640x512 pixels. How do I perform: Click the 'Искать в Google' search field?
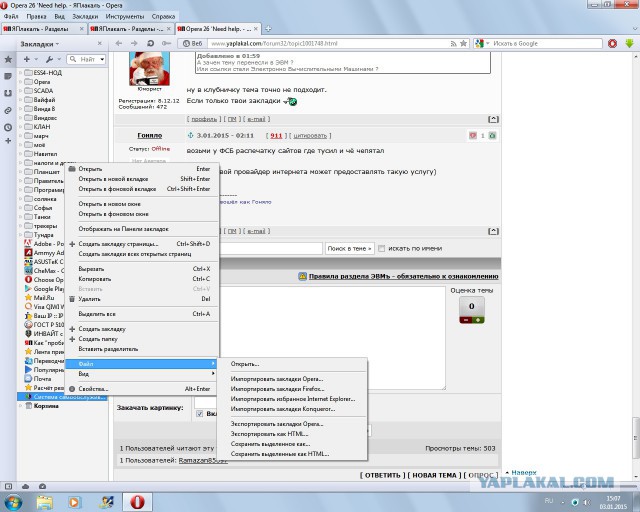coord(546,43)
